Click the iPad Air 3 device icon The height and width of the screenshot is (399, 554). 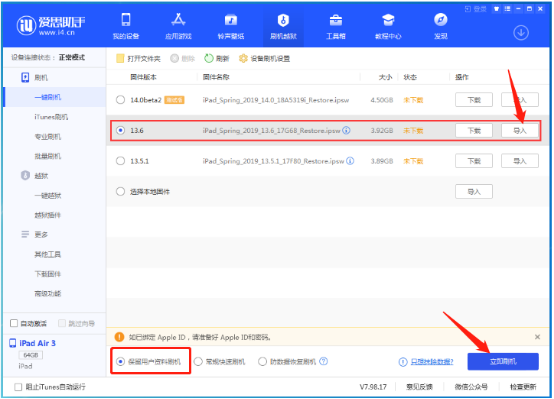(13, 343)
